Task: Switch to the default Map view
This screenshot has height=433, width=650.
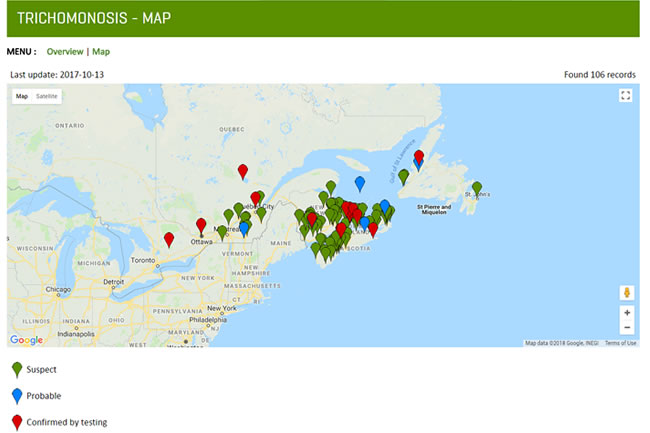Action: pyautogui.click(x=22, y=96)
